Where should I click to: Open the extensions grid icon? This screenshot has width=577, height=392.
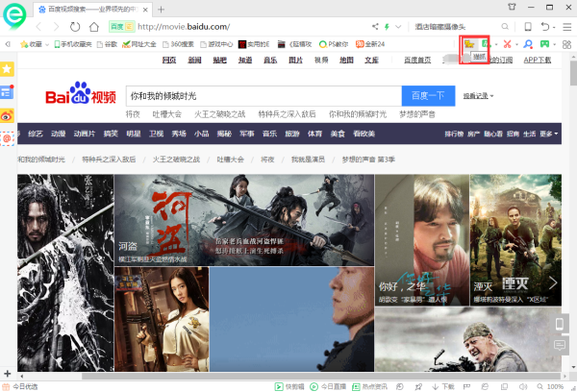(566, 44)
